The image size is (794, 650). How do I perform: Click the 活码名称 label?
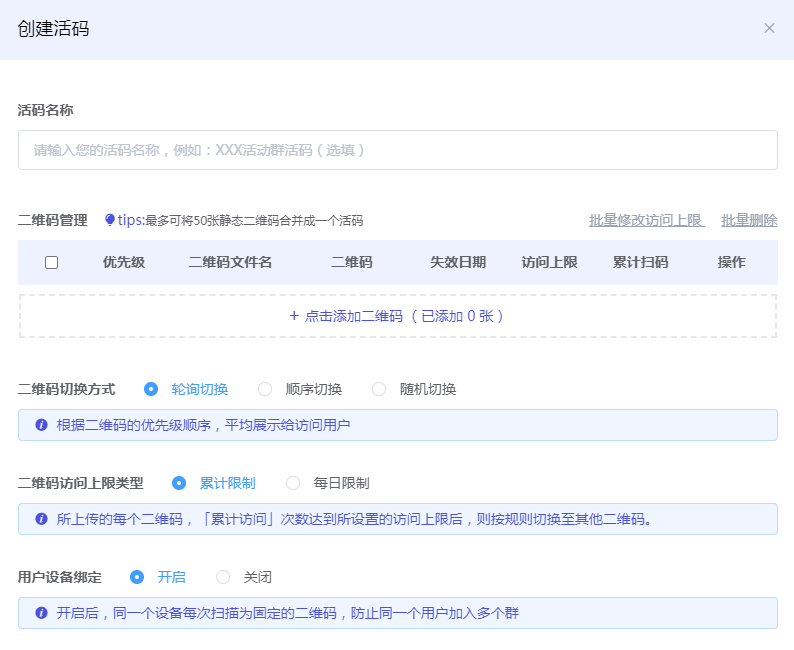pos(46,110)
